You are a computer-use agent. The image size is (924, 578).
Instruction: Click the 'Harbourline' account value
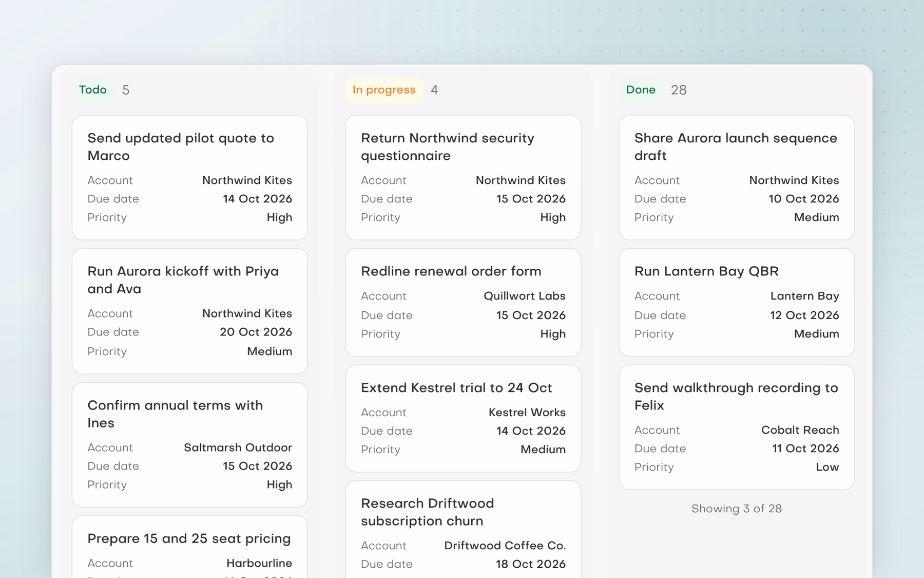[x=259, y=563]
